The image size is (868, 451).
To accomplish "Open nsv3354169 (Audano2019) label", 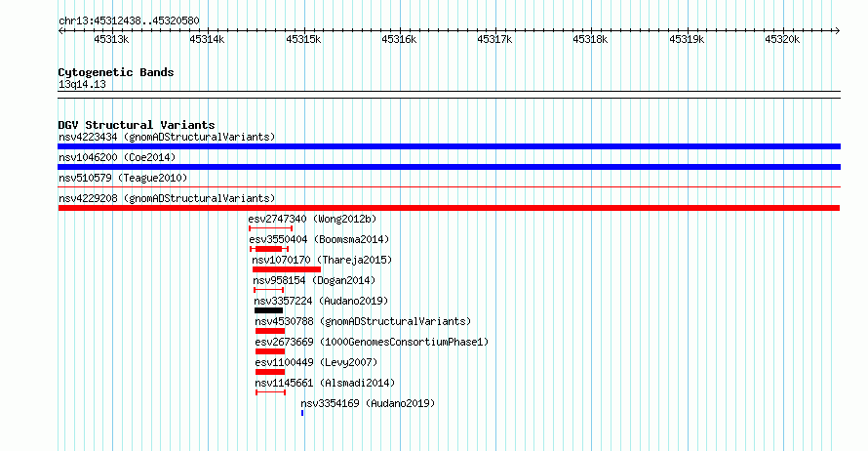I will point(368,403).
